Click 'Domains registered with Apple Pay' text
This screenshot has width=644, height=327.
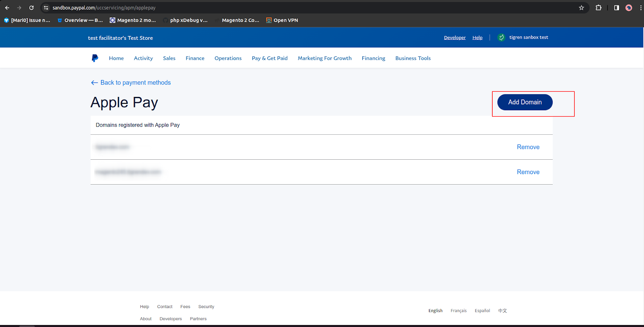138,125
